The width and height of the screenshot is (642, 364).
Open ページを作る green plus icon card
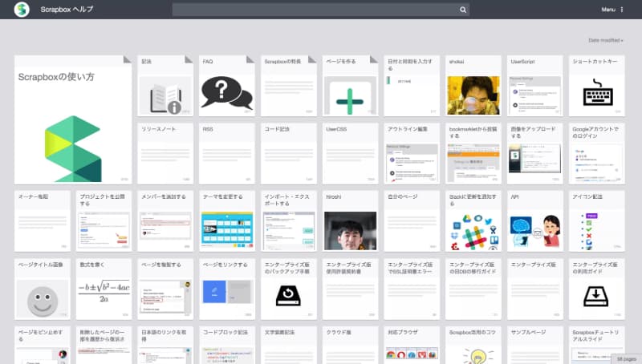pyautogui.click(x=350, y=86)
